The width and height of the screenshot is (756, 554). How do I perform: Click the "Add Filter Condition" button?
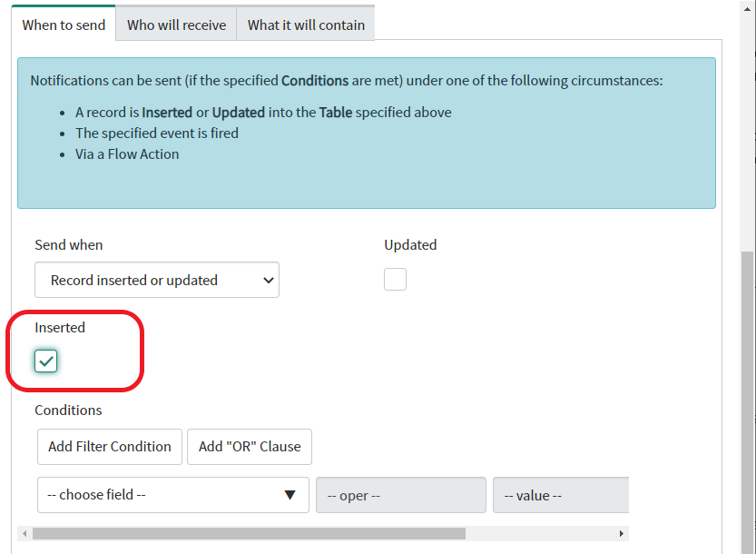click(x=110, y=447)
